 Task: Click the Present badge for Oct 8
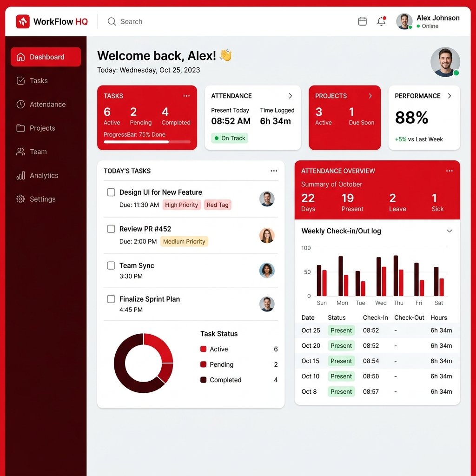point(341,391)
